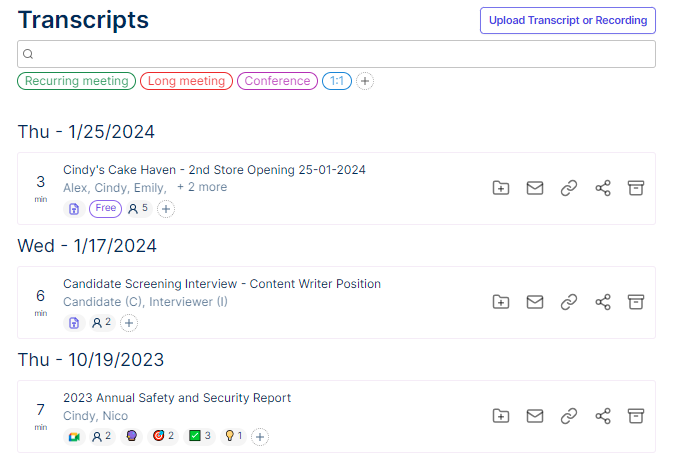The width and height of the screenshot is (699, 460).
Task: Share the 2023 Annual Safety report transcript
Action: [x=603, y=415]
